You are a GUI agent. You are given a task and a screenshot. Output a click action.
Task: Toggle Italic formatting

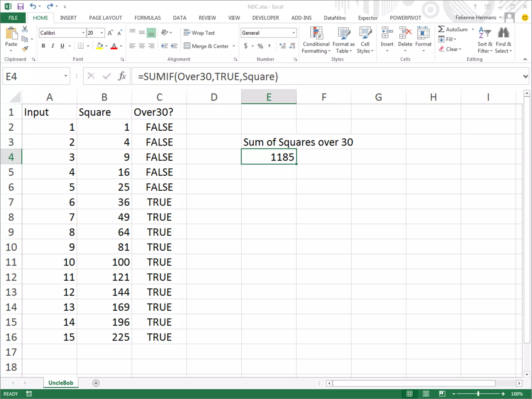(x=53, y=46)
